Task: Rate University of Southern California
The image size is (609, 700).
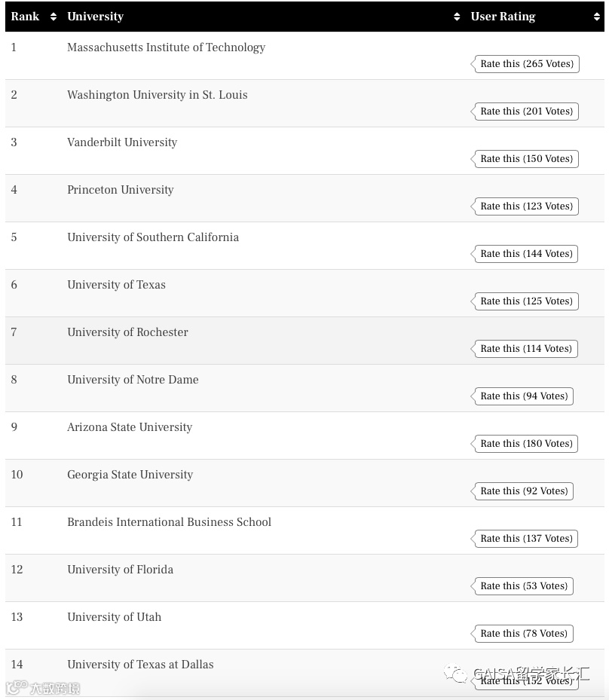Action: 526,254
